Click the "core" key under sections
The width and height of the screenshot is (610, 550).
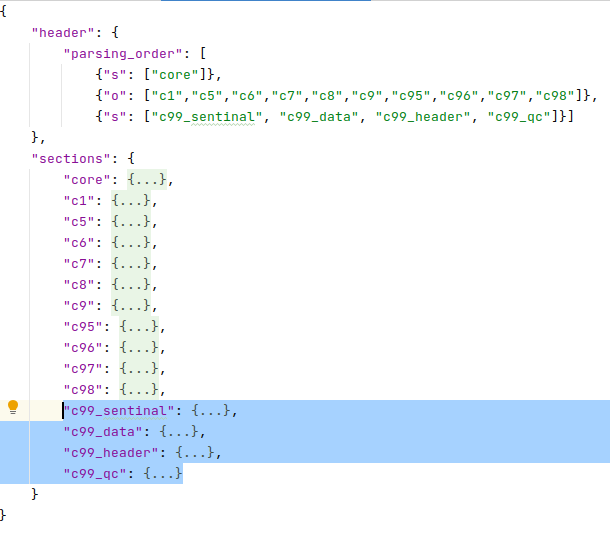coord(87,180)
